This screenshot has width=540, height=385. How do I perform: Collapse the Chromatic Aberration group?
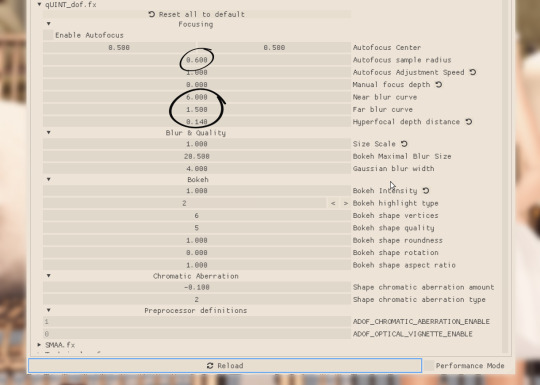(x=49, y=276)
